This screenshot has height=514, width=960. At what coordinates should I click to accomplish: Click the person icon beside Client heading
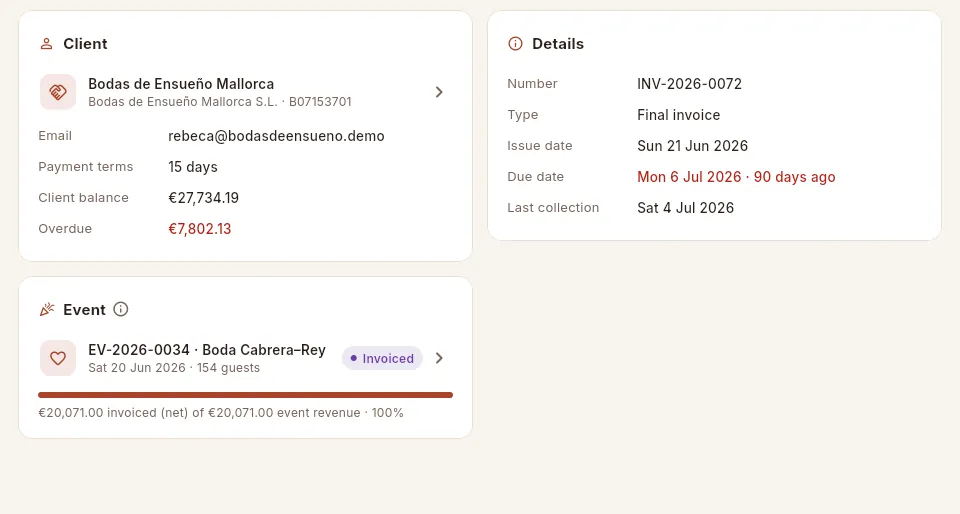tap(47, 44)
